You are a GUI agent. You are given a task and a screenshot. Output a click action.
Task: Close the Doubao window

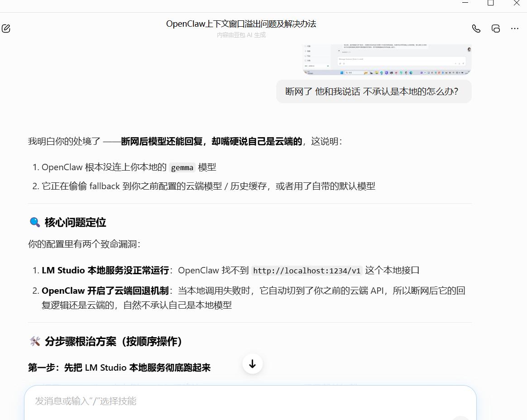(x=517, y=3)
